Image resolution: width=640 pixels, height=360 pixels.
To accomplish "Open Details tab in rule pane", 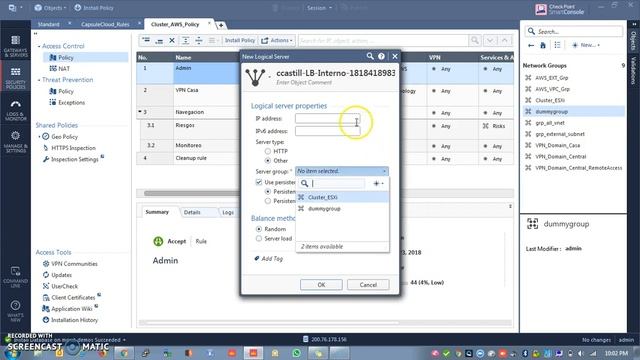I will (192, 212).
